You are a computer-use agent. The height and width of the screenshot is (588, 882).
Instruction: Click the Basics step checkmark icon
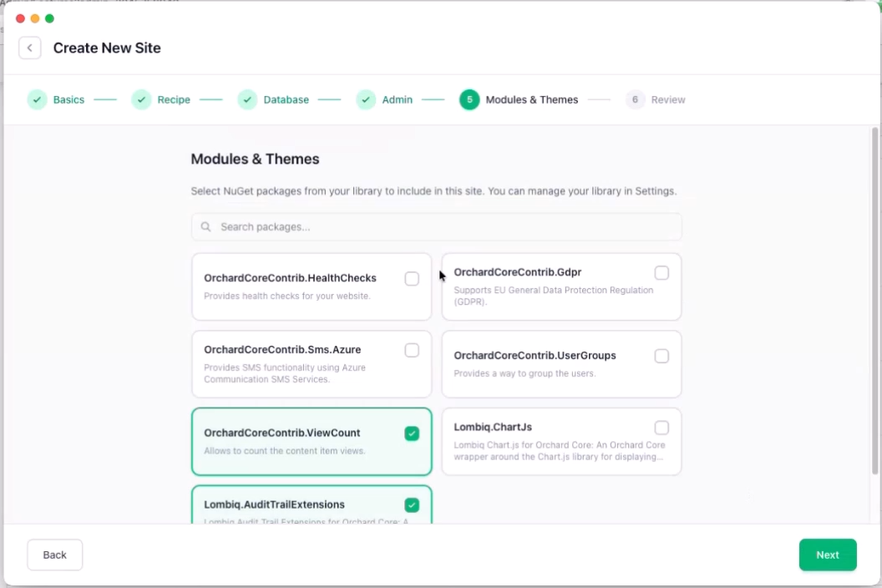click(37, 99)
